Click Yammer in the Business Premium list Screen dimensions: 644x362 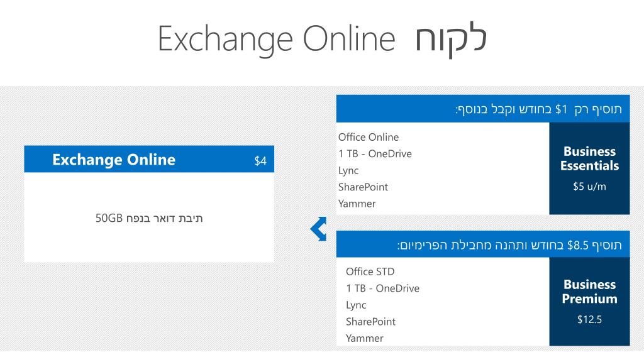tap(365, 339)
